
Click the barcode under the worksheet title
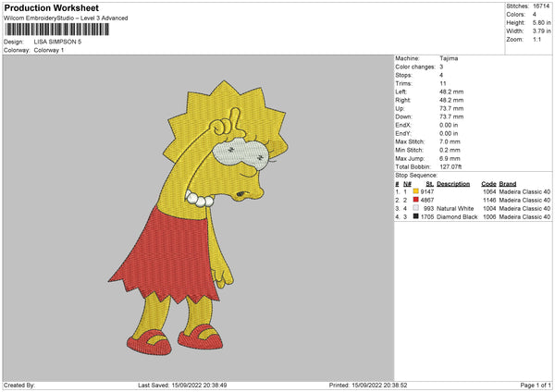pyautogui.click(x=57, y=30)
